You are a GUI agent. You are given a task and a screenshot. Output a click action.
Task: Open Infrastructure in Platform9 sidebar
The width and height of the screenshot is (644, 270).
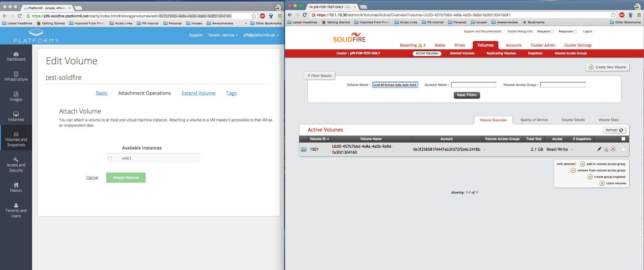16,76
